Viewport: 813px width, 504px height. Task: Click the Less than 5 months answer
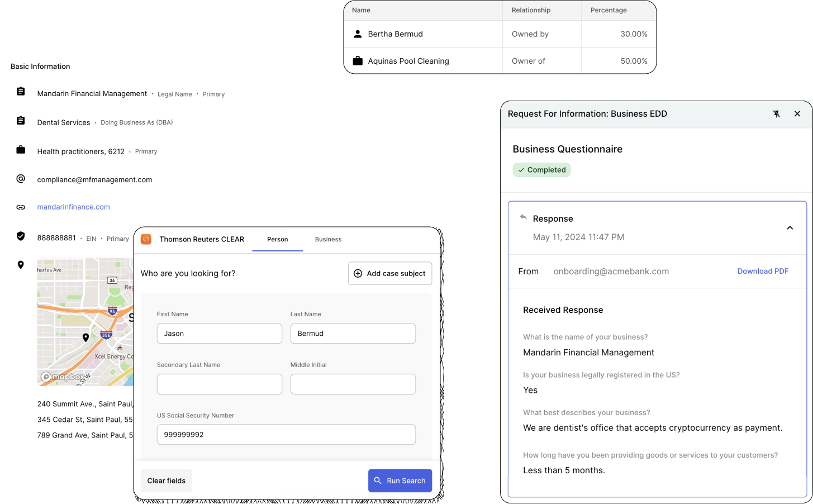coord(564,470)
